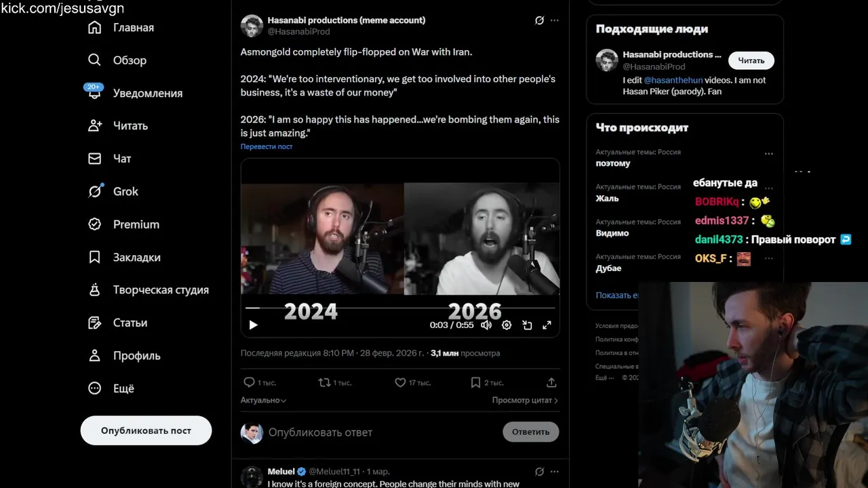Click the video progress bar
This screenshot has width=868, height=488.
(400, 308)
